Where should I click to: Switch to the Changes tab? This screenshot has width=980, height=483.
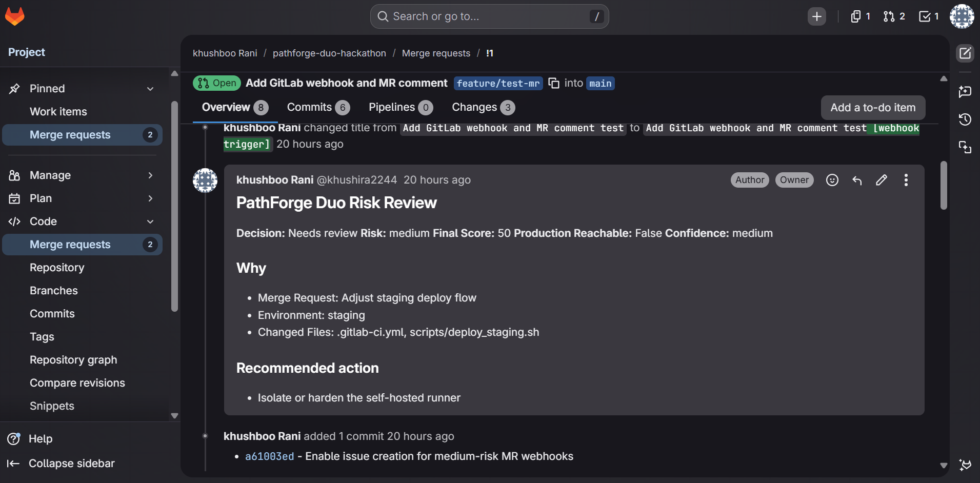[483, 107]
